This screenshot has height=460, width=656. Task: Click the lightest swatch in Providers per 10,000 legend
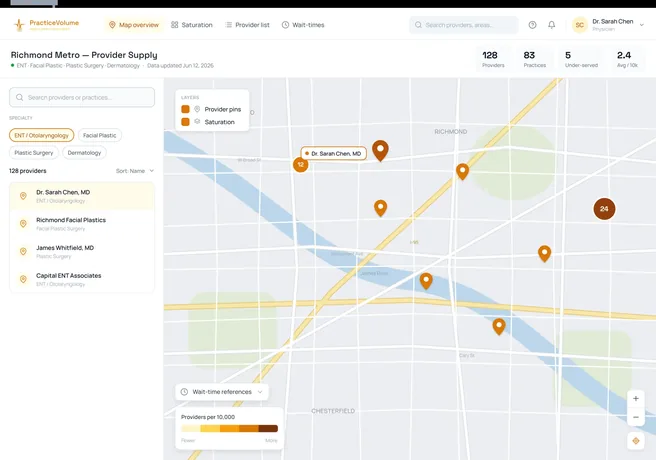pyautogui.click(x=191, y=428)
